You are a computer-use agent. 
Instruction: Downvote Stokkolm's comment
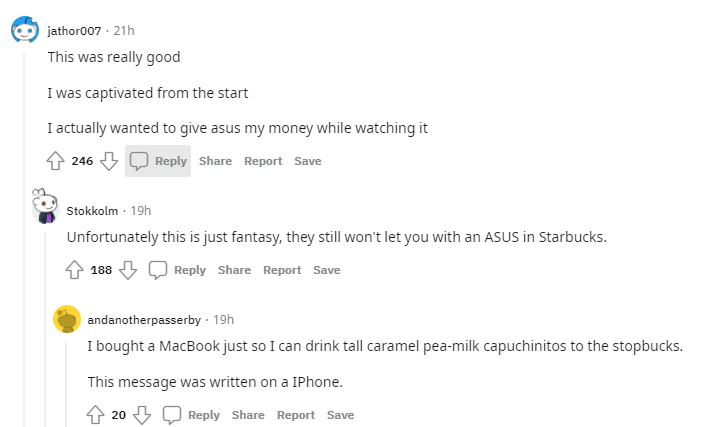point(127,270)
